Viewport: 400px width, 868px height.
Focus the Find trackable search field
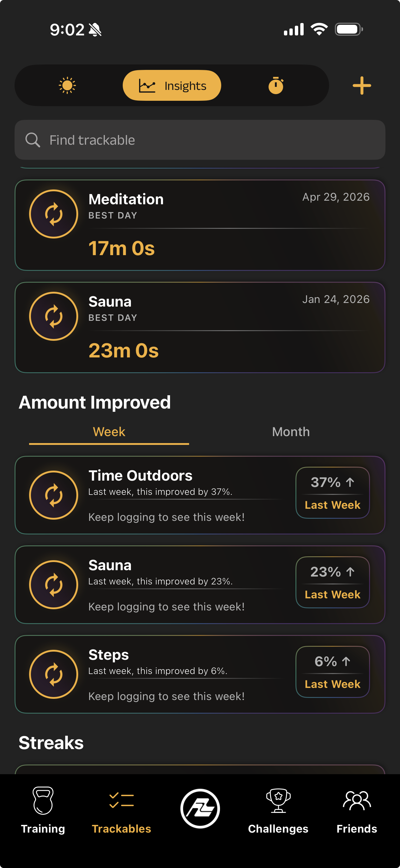[200, 140]
